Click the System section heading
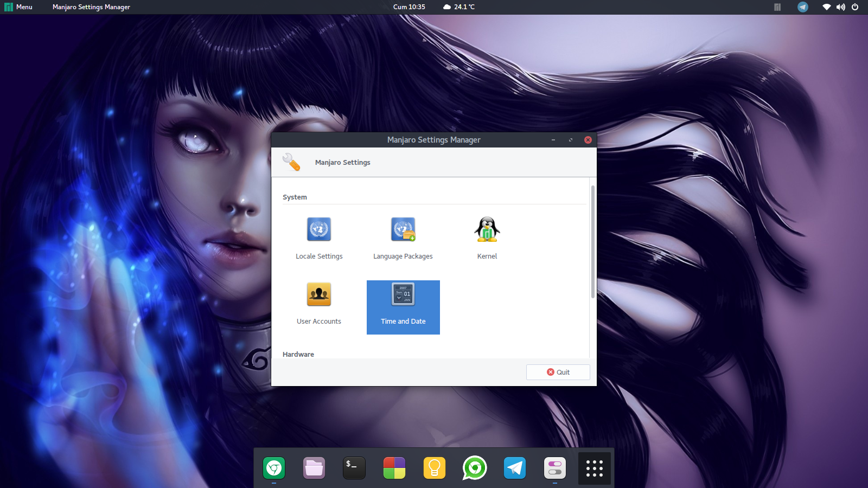 [295, 197]
